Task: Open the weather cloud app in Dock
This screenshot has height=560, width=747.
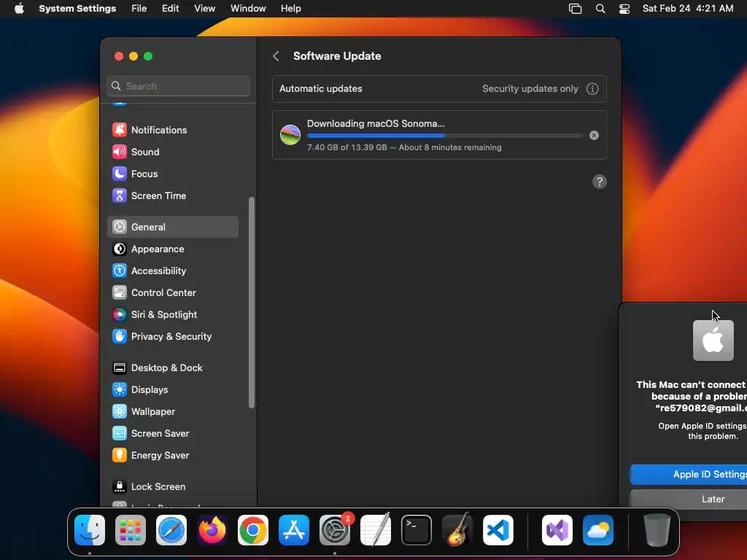Action: [x=598, y=530]
